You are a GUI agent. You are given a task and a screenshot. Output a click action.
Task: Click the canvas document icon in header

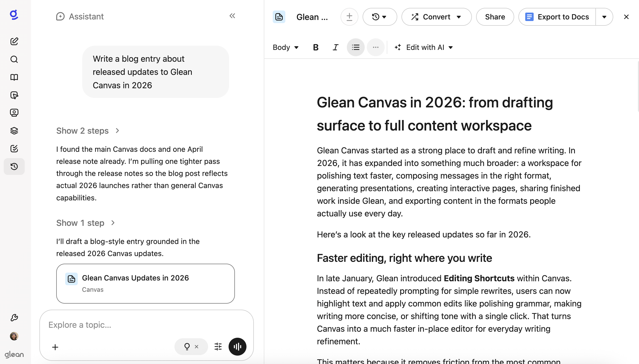279,17
